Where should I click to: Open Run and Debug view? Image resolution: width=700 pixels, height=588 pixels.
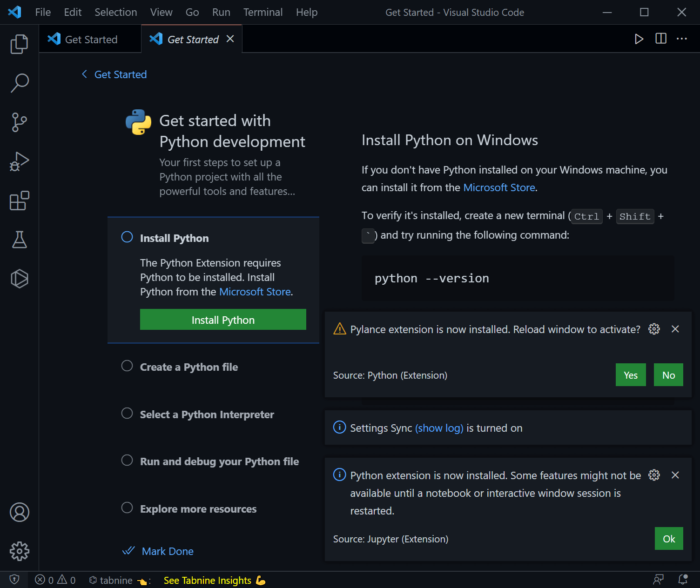coord(19,161)
